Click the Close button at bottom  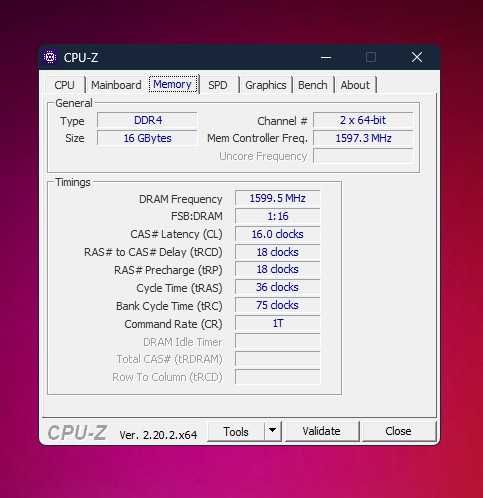(398, 431)
